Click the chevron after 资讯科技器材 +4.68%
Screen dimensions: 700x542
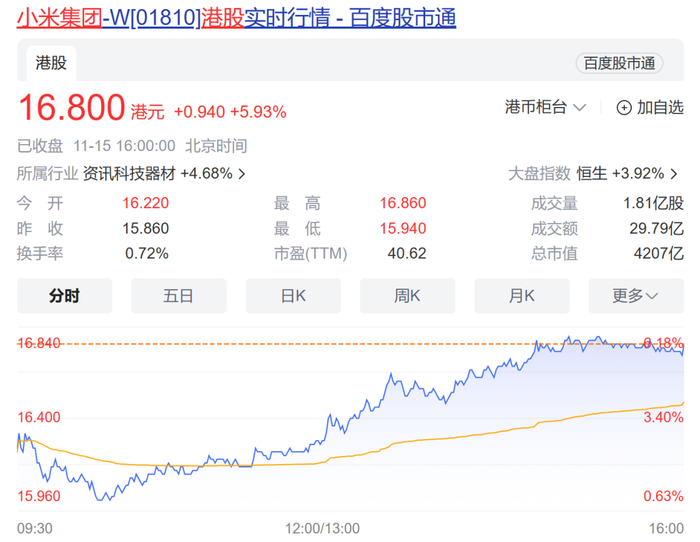[x=242, y=174]
